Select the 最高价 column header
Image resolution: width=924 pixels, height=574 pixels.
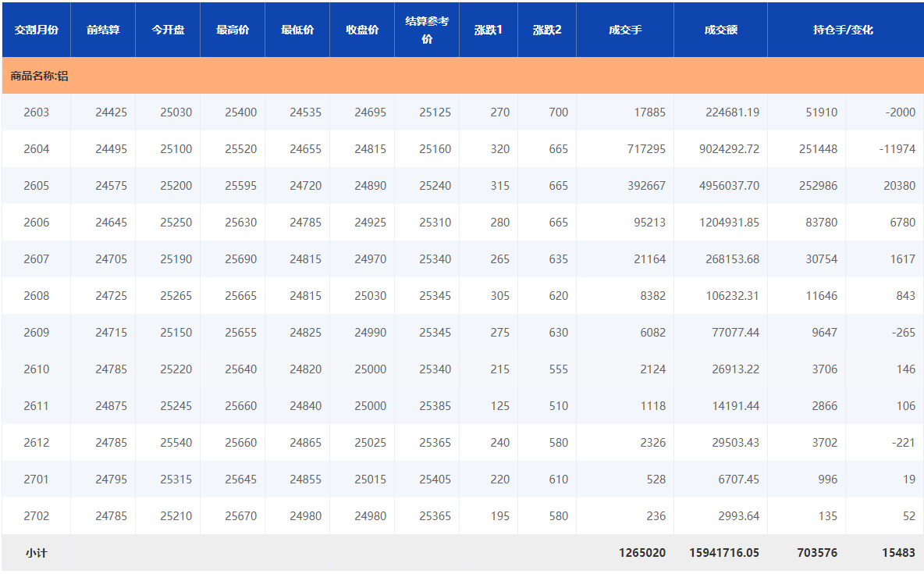pyautogui.click(x=233, y=30)
